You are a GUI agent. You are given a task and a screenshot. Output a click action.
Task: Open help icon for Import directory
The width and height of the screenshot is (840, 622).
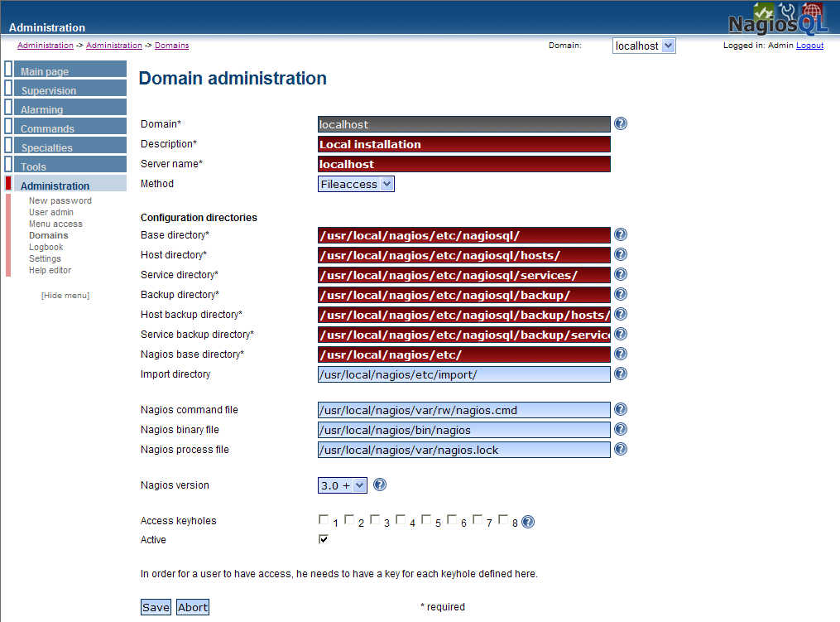click(x=621, y=374)
